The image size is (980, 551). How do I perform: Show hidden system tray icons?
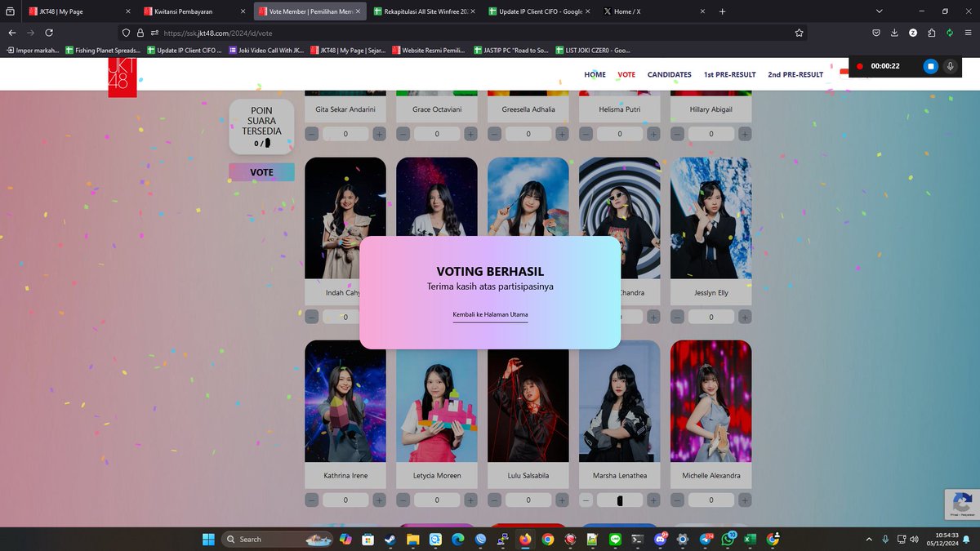click(x=868, y=539)
